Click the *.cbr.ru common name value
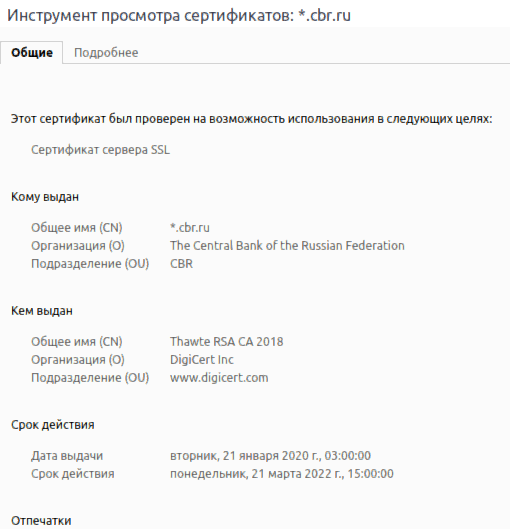 pos(190,228)
